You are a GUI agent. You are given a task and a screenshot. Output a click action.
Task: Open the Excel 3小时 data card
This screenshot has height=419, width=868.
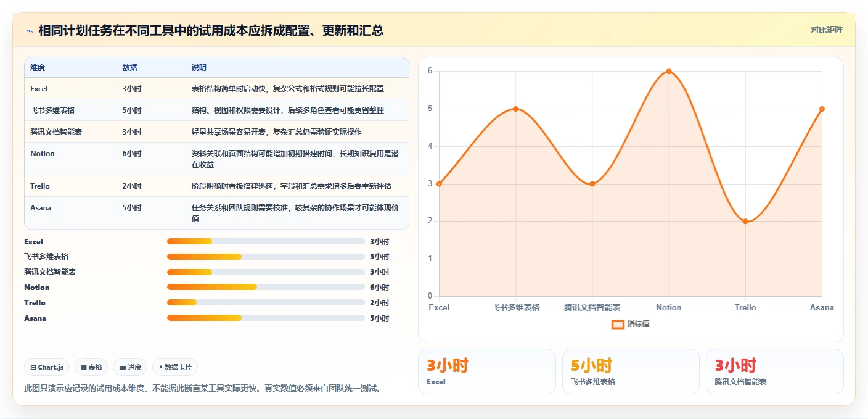point(487,371)
